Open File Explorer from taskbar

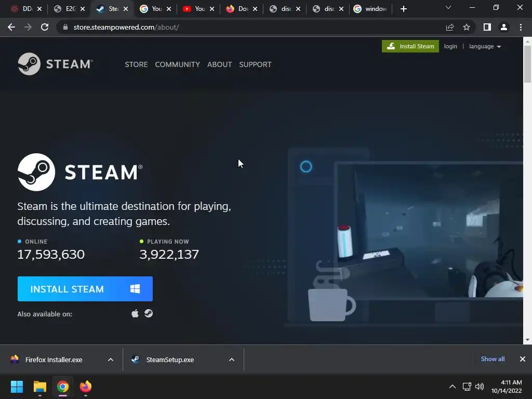(39, 387)
